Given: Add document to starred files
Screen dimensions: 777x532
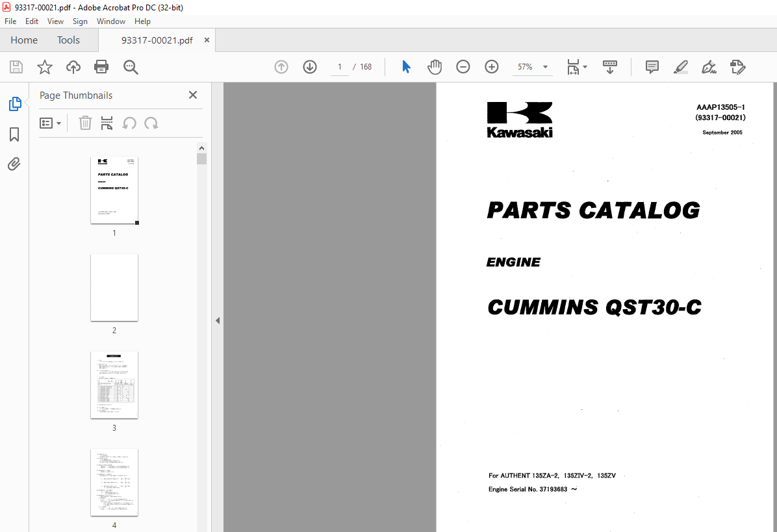Looking at the screenshot, I should (x=45, y=67).
